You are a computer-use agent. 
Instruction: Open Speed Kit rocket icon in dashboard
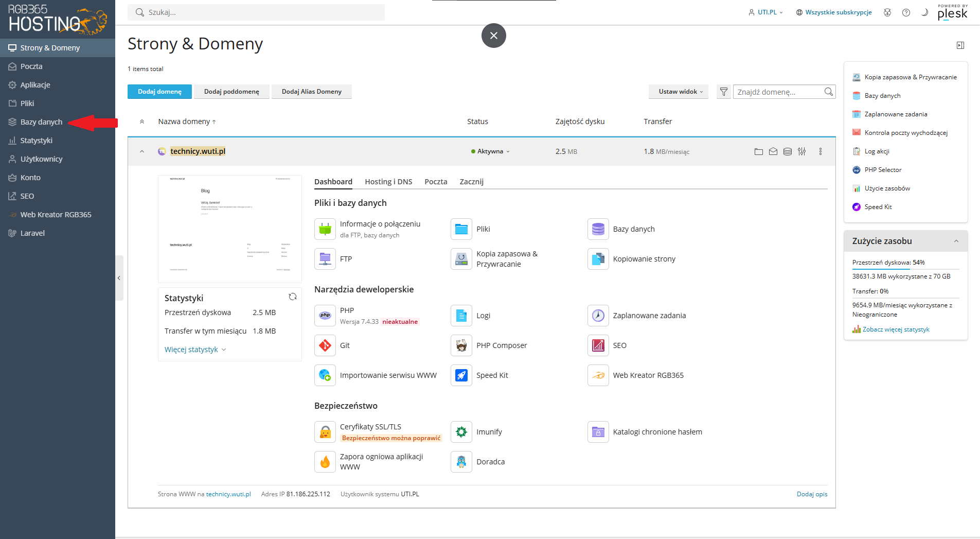click(461, 375)
